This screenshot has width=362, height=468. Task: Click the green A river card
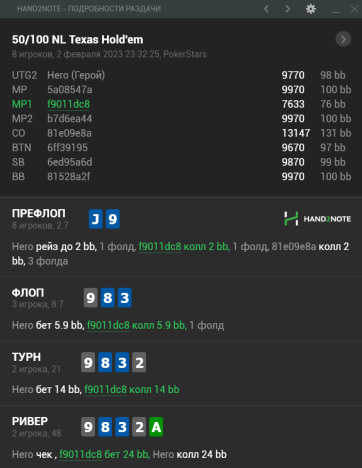pyautogui.click(x=156, y=427)
